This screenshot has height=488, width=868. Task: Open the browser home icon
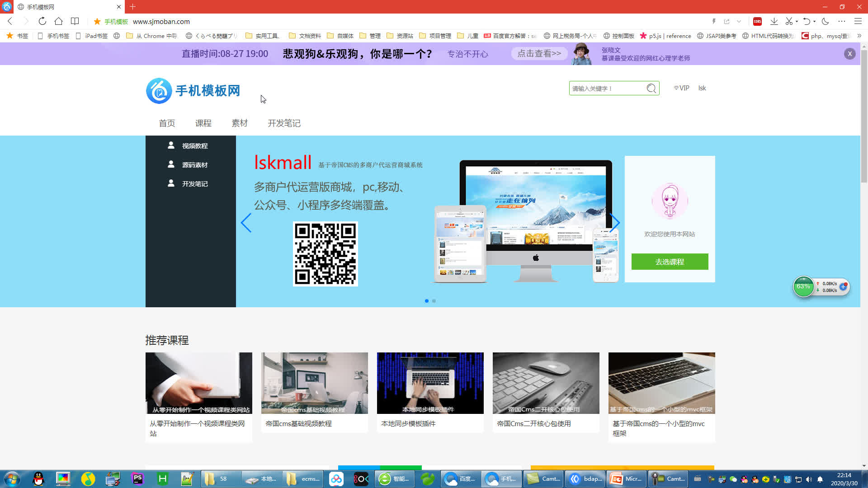click(58, 21)
